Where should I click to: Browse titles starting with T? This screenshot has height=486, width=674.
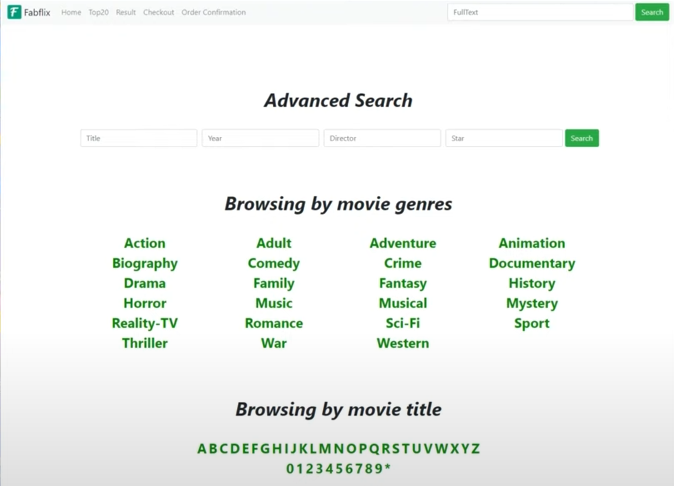[x=406, y=449]
